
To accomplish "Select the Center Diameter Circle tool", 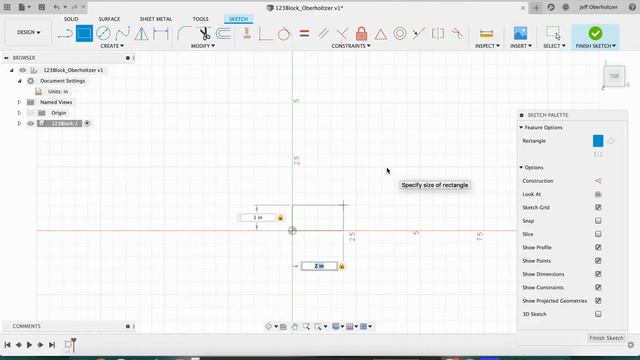I will tap(103, 33).
